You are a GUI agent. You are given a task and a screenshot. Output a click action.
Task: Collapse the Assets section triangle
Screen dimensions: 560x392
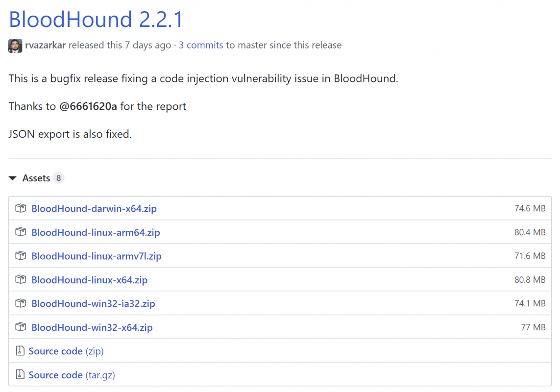click(13, 178)
